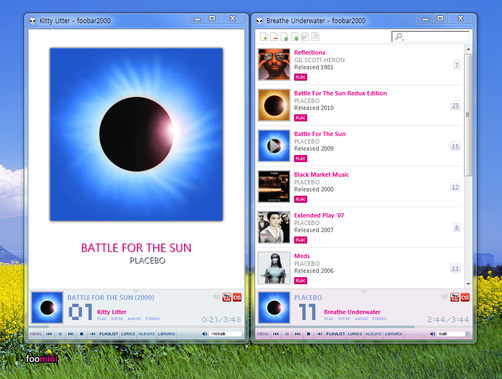Viewport: 502px width, 379px height.
Task: Open the MENU button in Kitty Litter window
Action: 36,334
